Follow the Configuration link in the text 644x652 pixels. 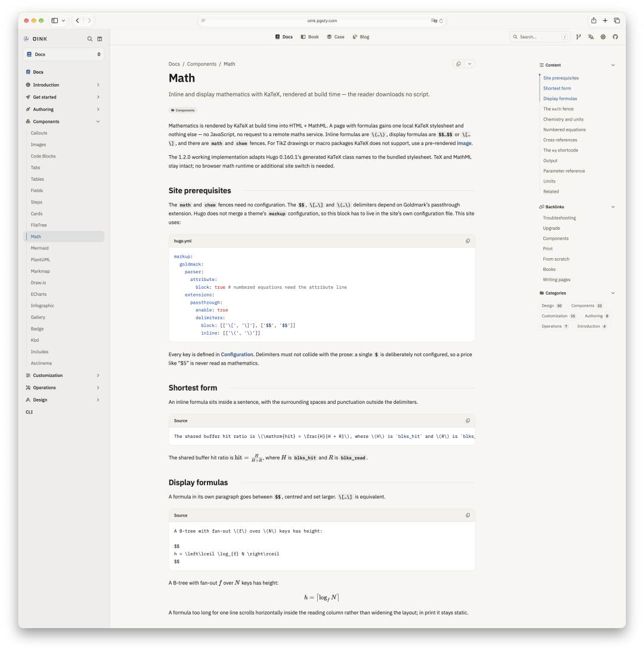[x=237, y=355]
